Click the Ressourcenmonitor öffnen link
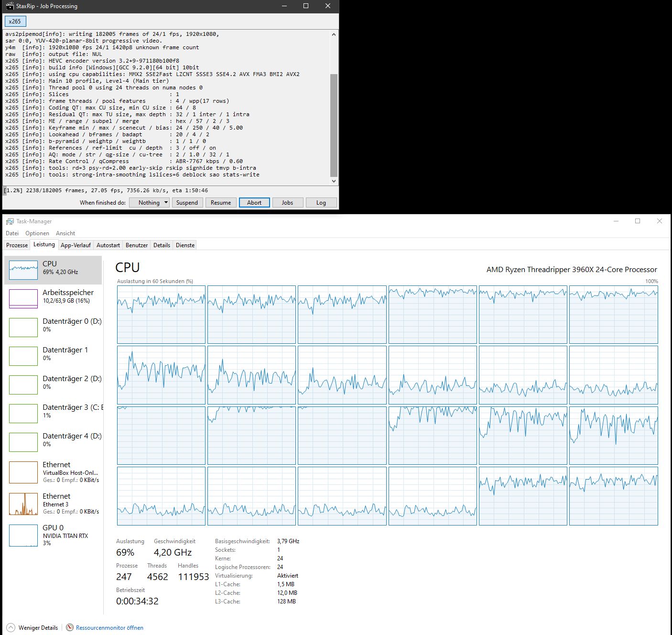The height and width of the screenshot is (635, 672). [109, 628]
